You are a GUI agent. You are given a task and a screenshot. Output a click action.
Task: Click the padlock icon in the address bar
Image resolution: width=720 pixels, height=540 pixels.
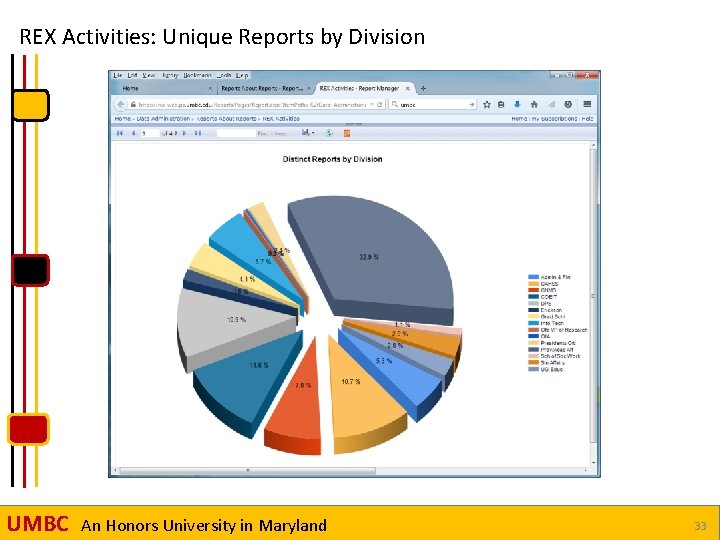133,105
